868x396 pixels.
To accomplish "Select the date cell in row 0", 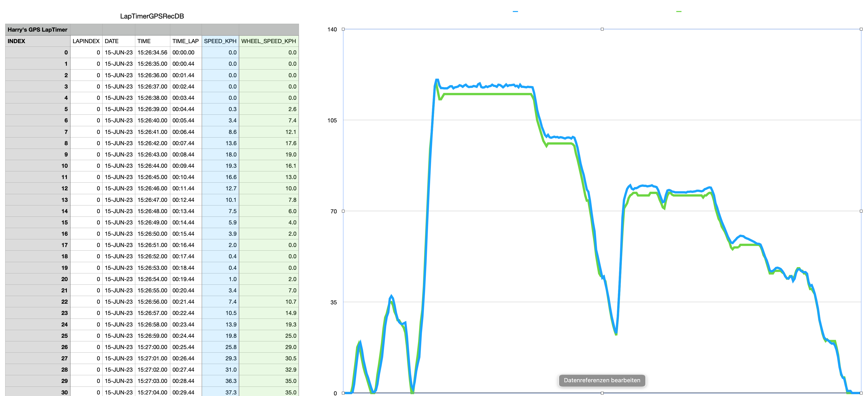I will pyautogui.click(x=119, y=53).
